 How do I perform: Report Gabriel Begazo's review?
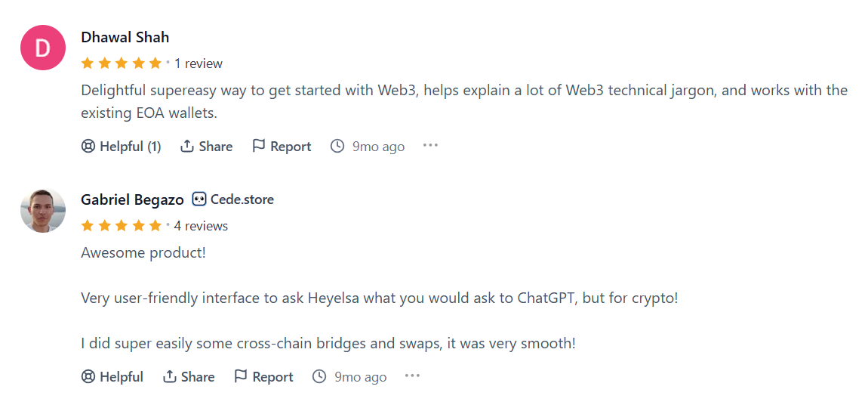[x=263, y=377]
